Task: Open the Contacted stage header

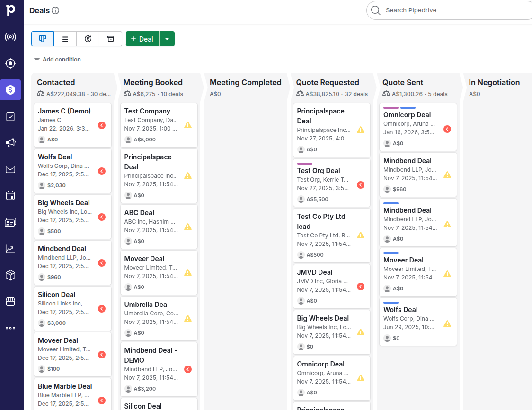Action: click(x=56, y=82)
